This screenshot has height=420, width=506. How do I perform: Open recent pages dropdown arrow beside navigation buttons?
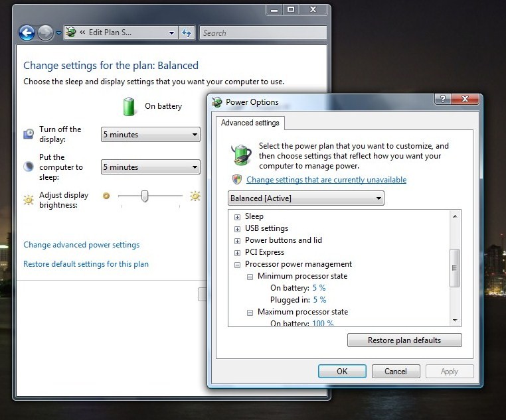point(58,33)
